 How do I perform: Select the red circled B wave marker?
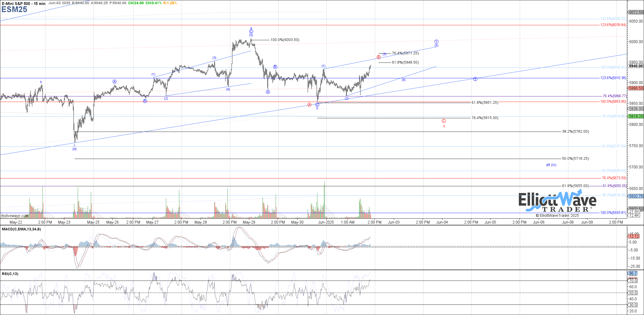coord(379,57)
